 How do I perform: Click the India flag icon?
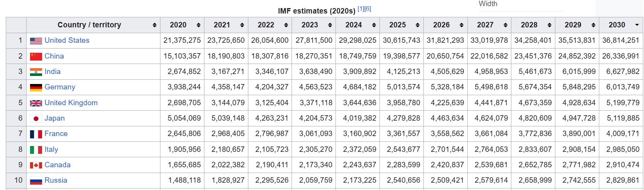click(36, 72)
